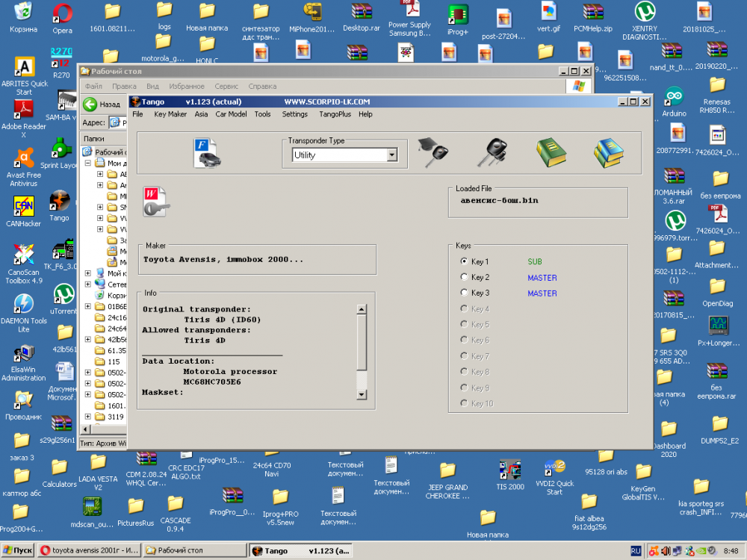
Task: Open the TangoPlus menu
Action: point(335,114)
